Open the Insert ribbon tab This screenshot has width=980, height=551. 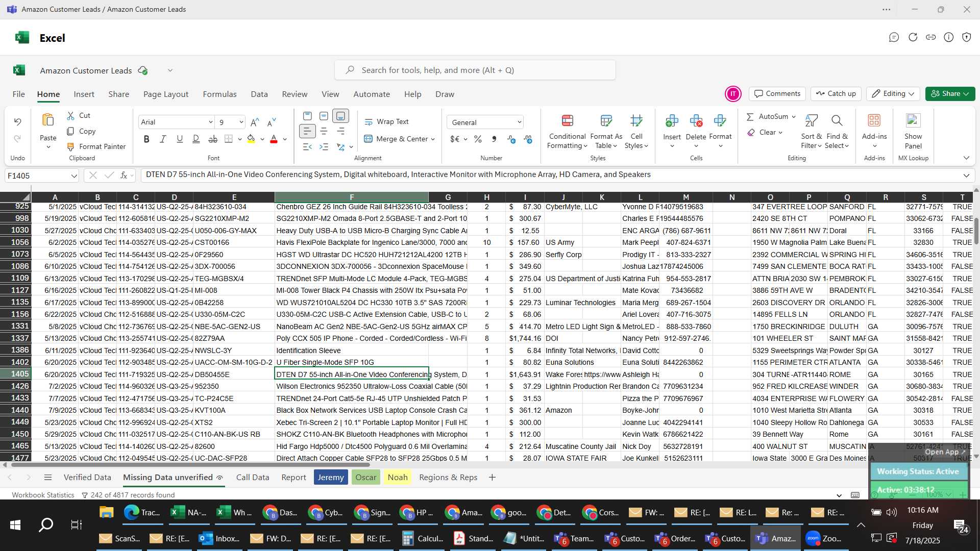coord(84,94)
